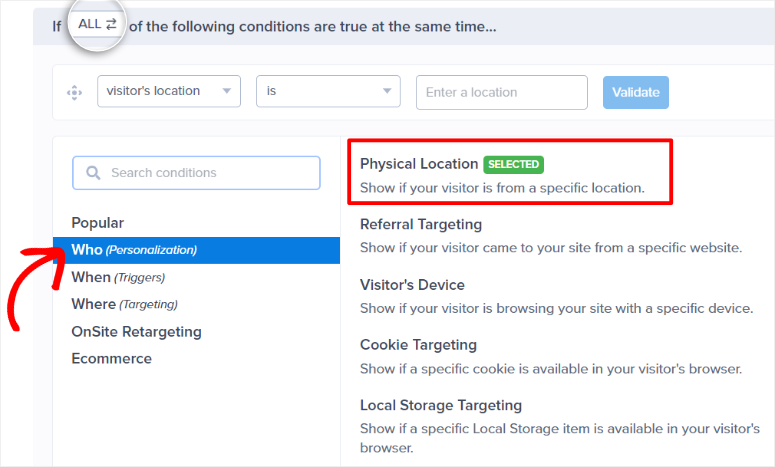Open the OnSite Retargeting category
775x467 pixels.
pyautogui.click(x=136, y=332)
